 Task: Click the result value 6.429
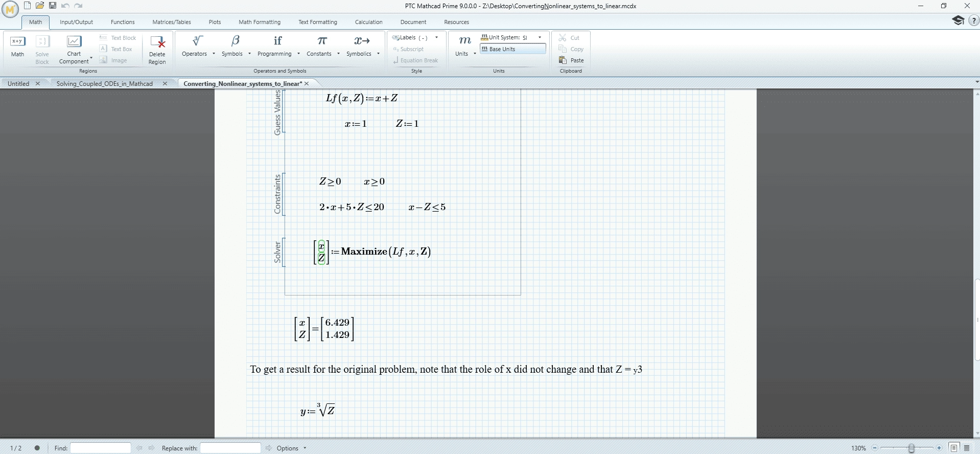[x=337, y=323]
